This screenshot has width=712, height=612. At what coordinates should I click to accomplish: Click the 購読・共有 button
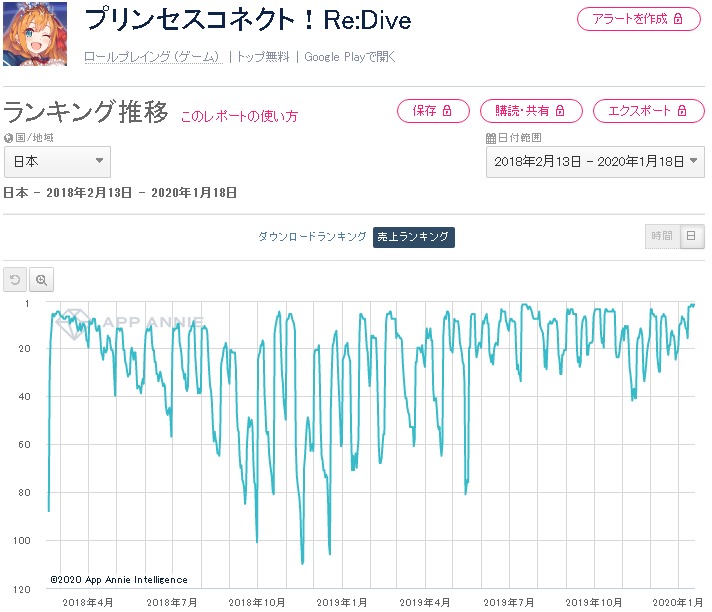pyautogui.click(x=531, y=111)
